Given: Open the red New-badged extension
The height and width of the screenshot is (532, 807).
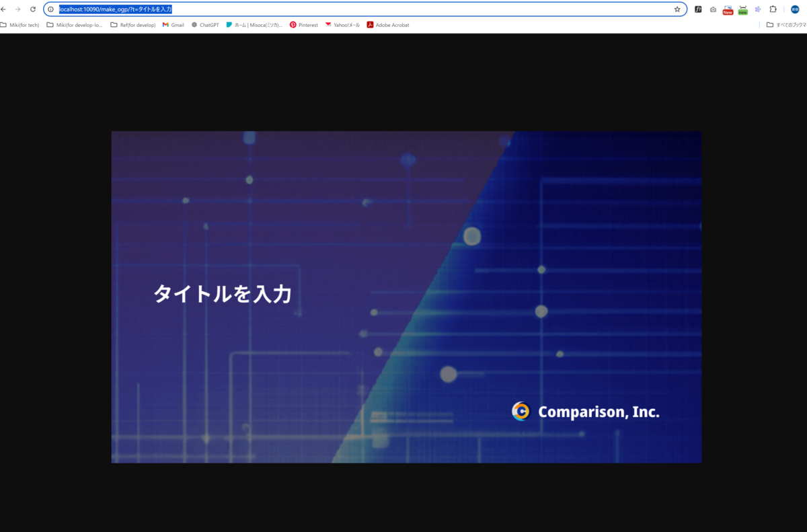Looking at the screenshot, I should click(x=728, y=9).
